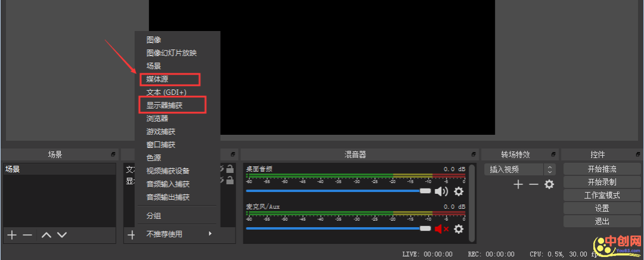Screen dimensions: 644x260
Task: Add a new scene with plus icon
Action: click(12, 235)
